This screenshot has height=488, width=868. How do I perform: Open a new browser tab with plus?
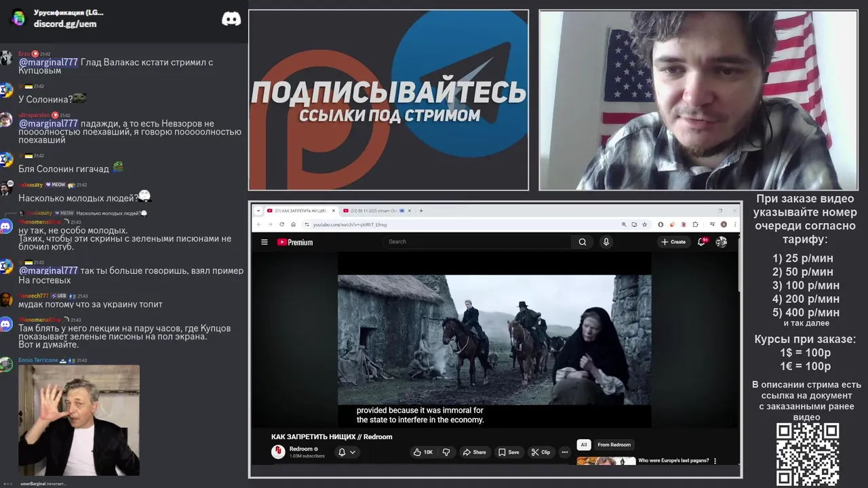coord(421,211)
